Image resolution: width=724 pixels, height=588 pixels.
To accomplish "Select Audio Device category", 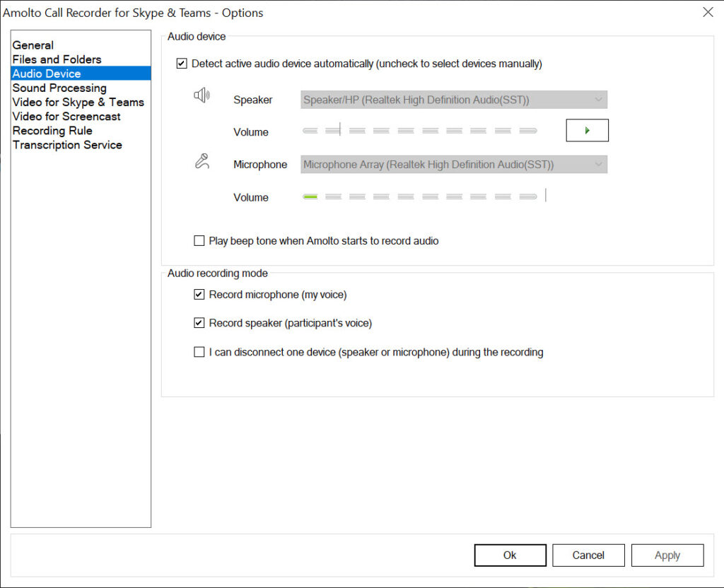I will 81,73.
